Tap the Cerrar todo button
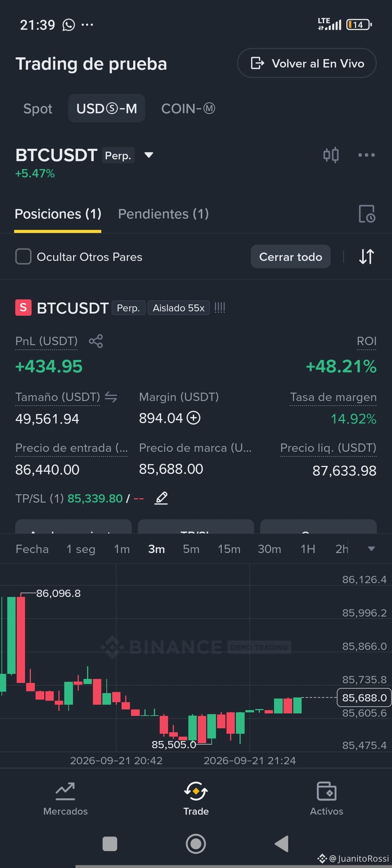Viewport: 392px width, 868px height. [x=290, y=257]
